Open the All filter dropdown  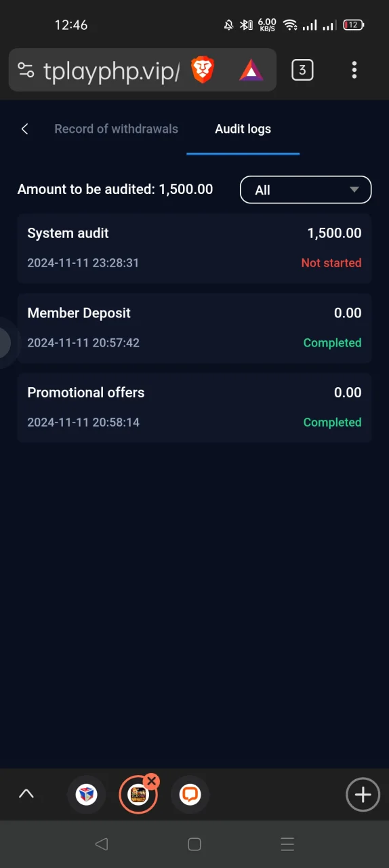(x=306, y=190)
